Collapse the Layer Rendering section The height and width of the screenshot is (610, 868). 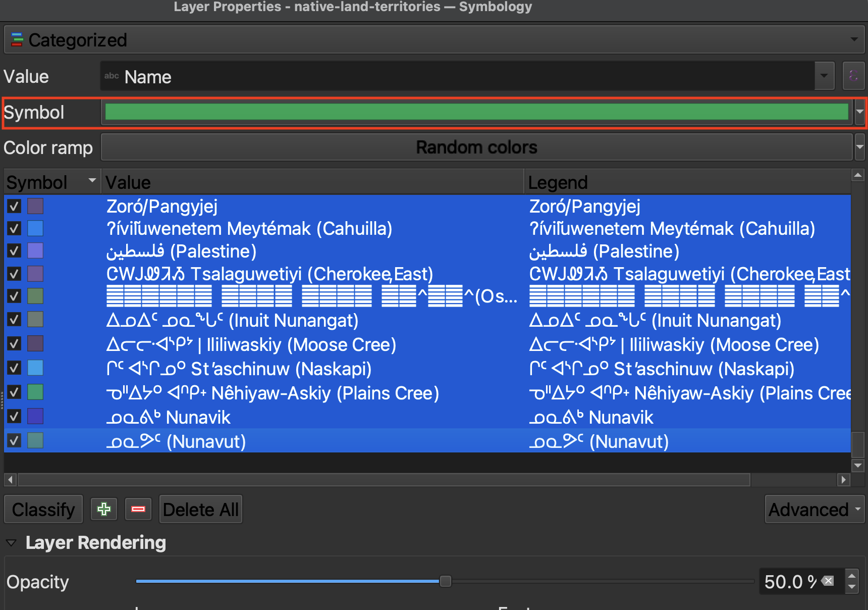point(11,543)
